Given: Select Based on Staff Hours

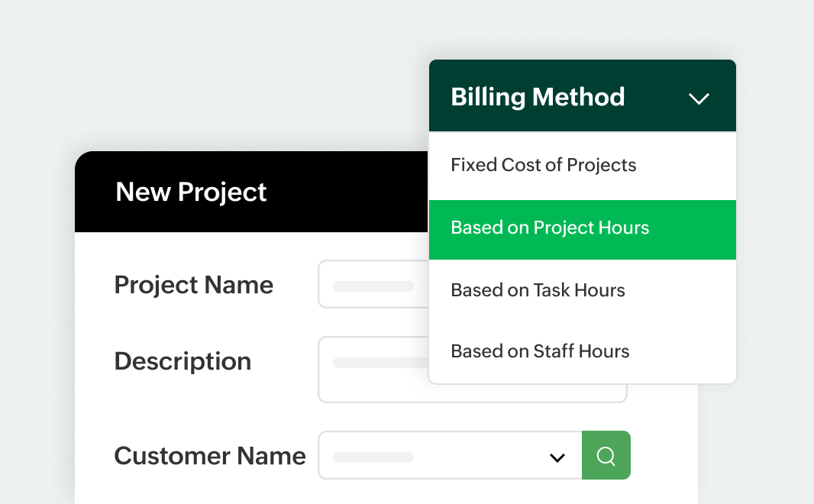Looking at the screenshot, I should point(540,351).
